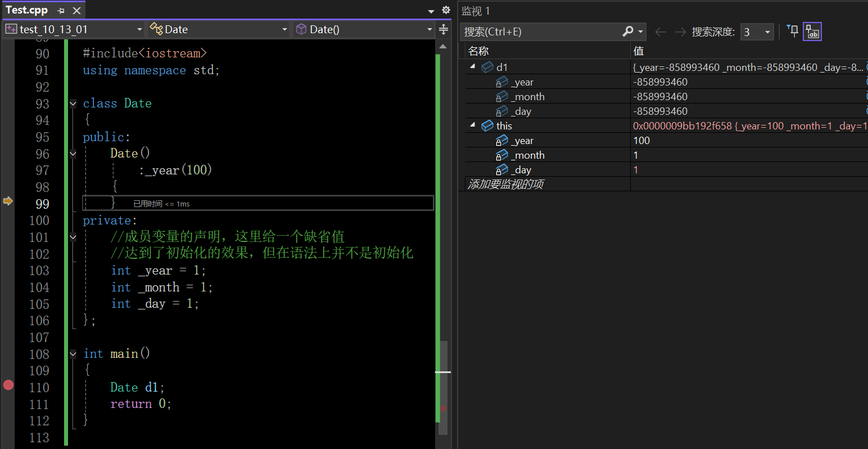Click the _year field icon under d1

[x=501, y=82]
